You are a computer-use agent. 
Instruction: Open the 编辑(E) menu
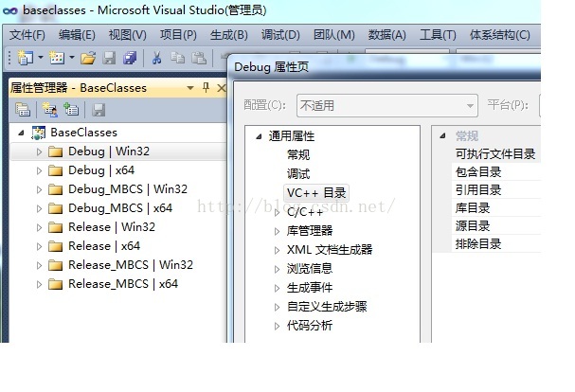pos(77,35)
